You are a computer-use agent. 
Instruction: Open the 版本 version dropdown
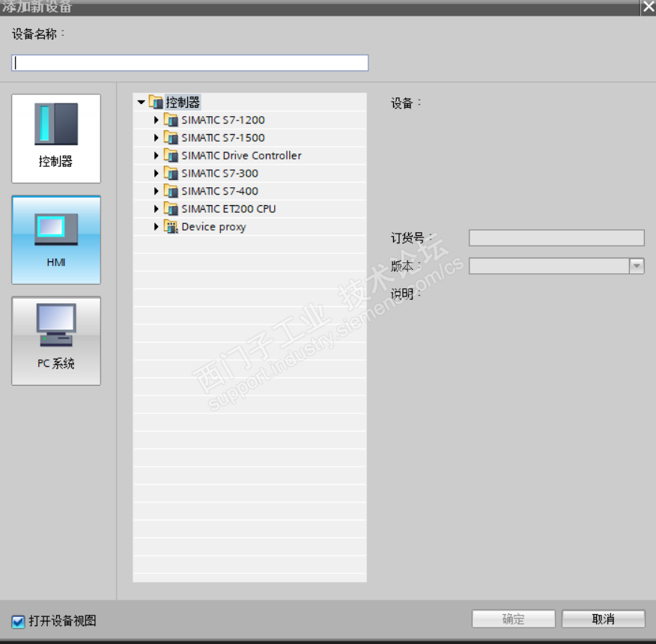(637, 266)
